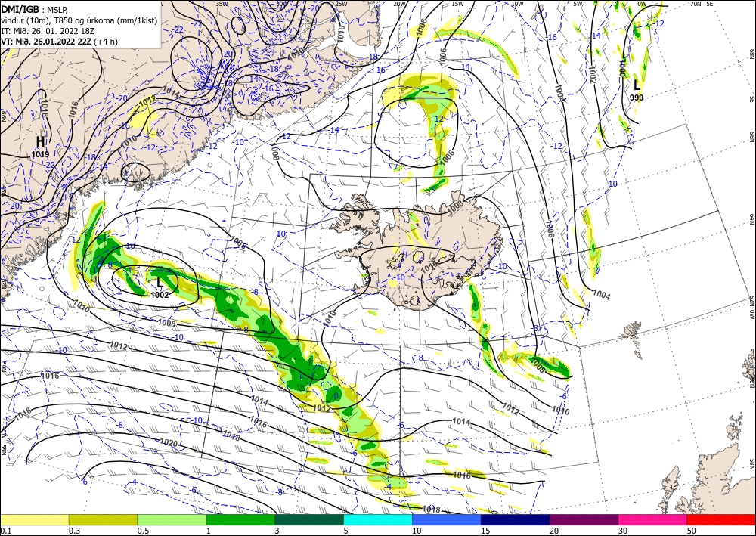Image resolution: width=756 pixels, height=536 pixels.
Task: Select the magenta 30–50 legend color band
Action: [653, 519]
